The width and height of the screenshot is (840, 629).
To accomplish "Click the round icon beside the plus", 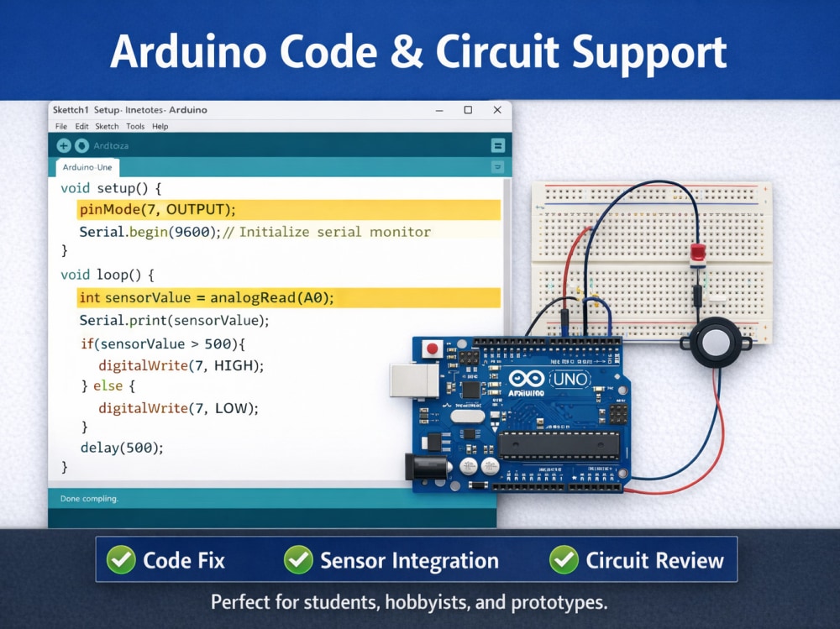I will tap(82, 145).
